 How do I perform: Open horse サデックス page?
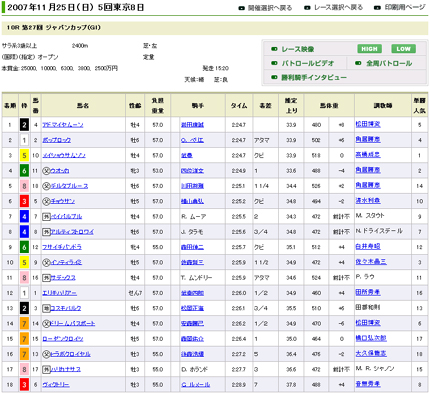click(x=63, y=278)
